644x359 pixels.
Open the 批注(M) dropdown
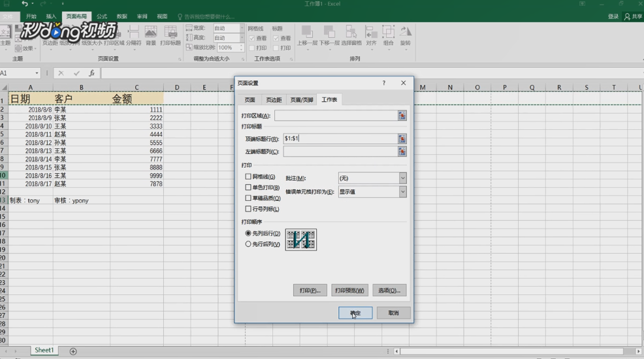pyautogui.click(x=402, y=178)
